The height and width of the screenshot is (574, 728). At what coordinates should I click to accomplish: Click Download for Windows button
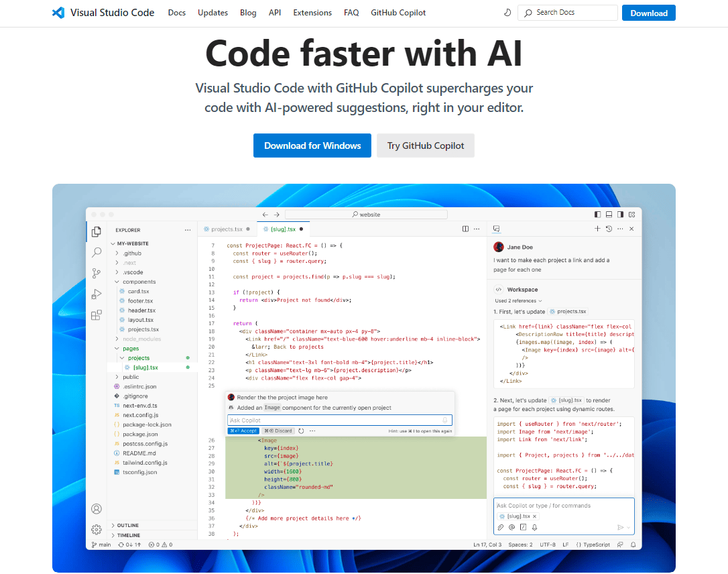(x=312, y=146)
